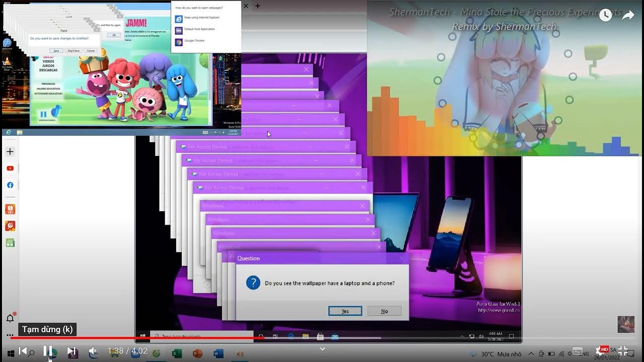Add the video to Watch Later with the clock icon
This screenshot has width=644, height=362.
pos(605,15)
